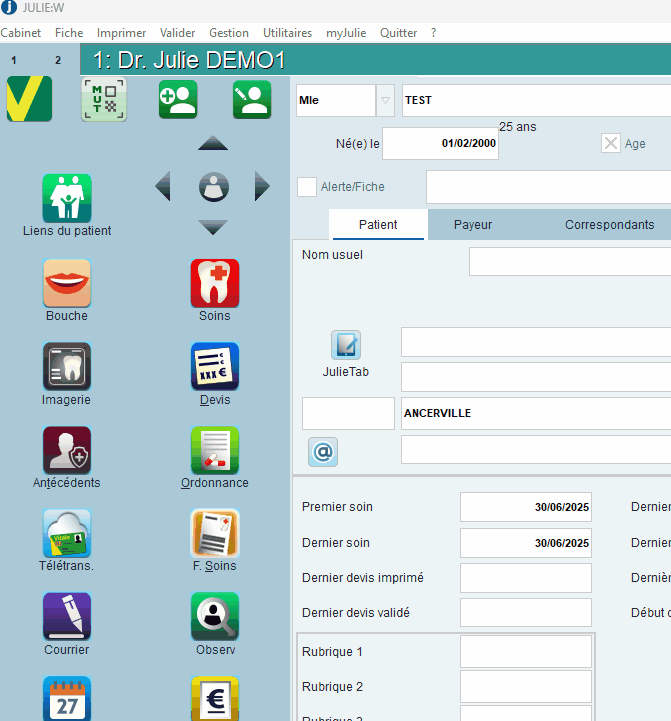Click the Dernier devis imprimé field
The width and height of the screenshot is (671, 721).
(x=526, y=578)
